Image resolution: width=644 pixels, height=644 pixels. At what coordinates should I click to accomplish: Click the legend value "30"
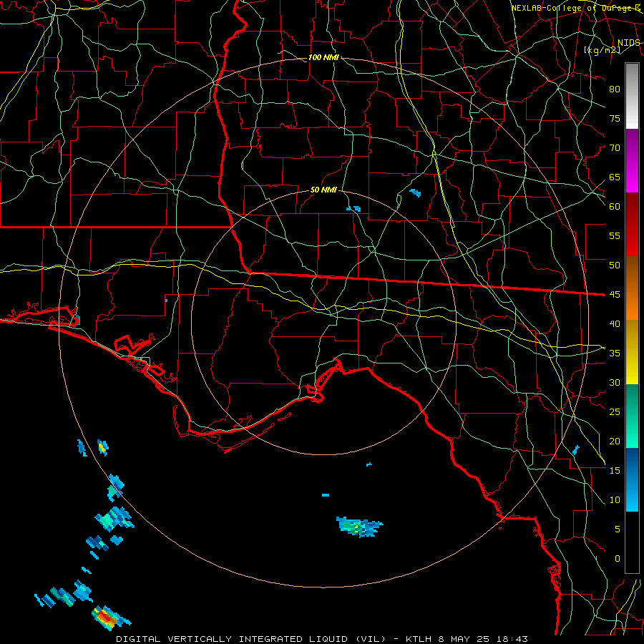(615, 383)
